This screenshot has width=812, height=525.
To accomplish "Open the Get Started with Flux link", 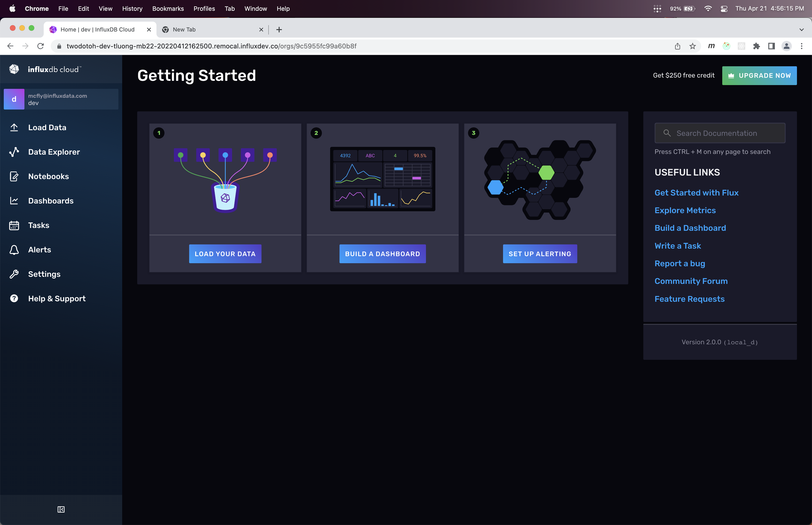I will [x=696, y=193].
